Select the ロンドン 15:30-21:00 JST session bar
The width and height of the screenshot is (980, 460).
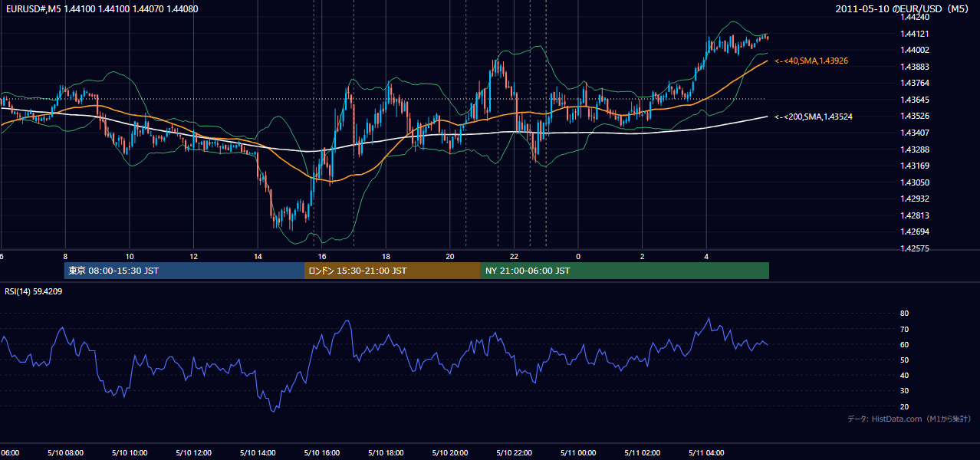coord(393,271)
